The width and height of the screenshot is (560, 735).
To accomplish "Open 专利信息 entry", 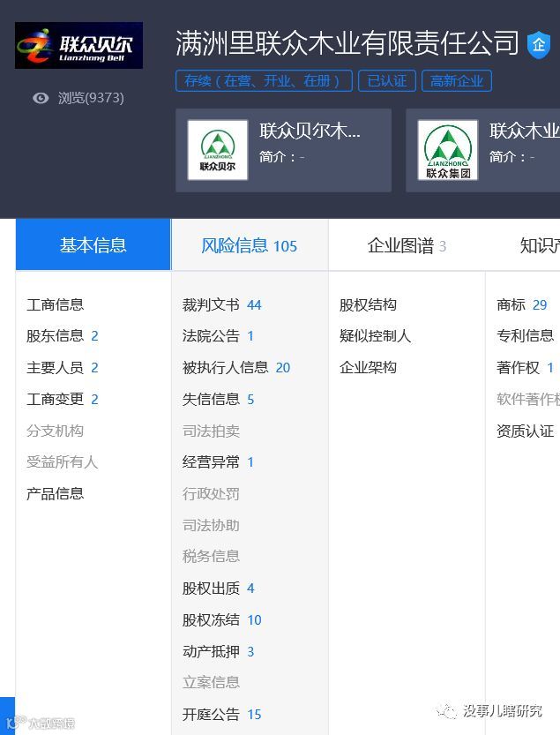I will pos(526,335).
